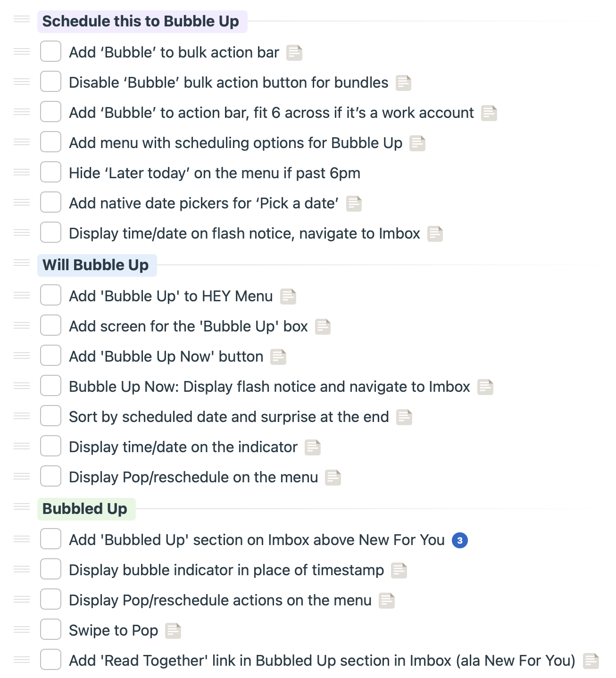The image size is (616, 678).
Task: Grab drag handle beside 'Will Bubble Up' heading
Action: [22, 263]
